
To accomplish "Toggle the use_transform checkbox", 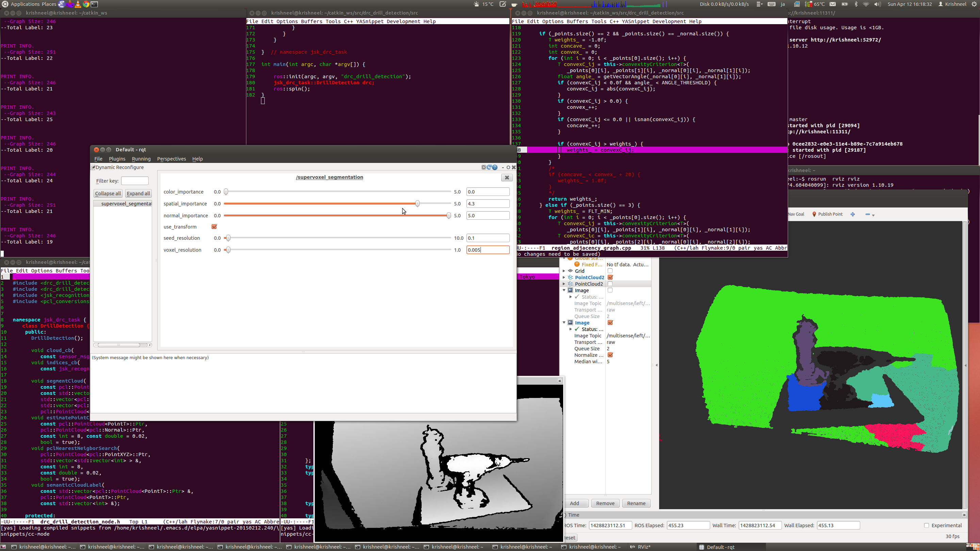I will (x=214, y=227).
